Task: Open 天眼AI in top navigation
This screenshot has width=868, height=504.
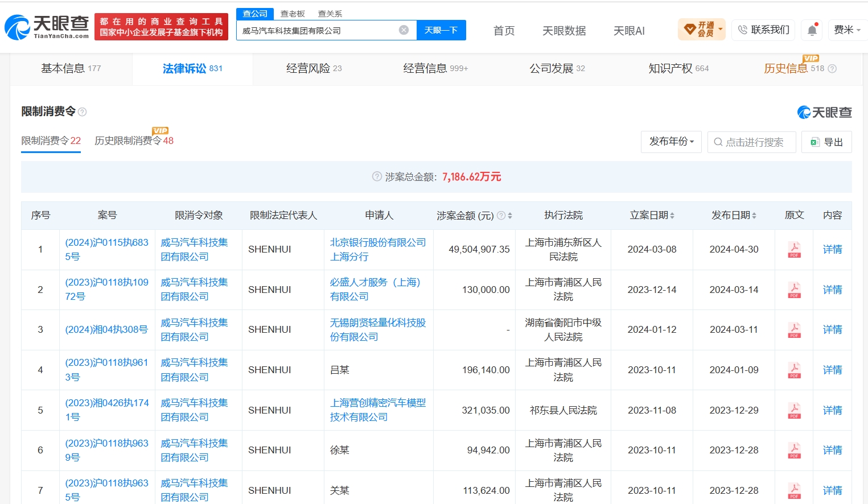Action: coord(629,31)
